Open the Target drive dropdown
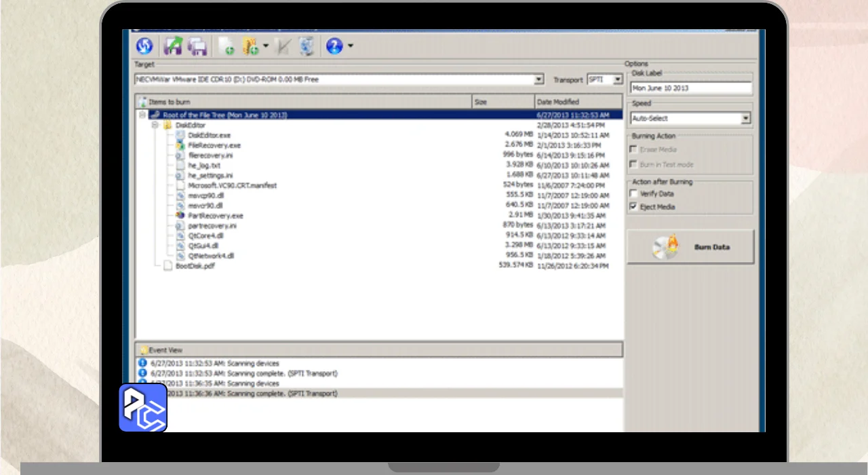Viewport: 868px width, 475px height. 539,79
